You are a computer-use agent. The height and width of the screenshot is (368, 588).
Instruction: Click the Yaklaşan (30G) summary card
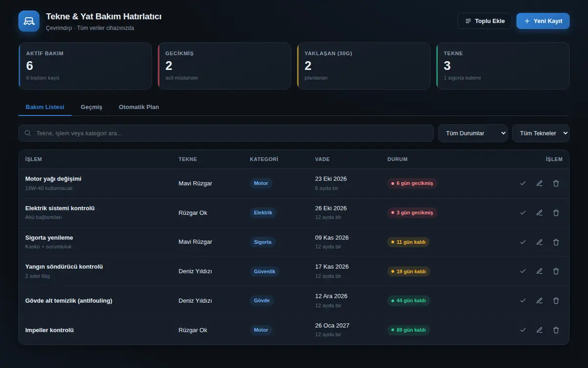(x=364, y=66)
